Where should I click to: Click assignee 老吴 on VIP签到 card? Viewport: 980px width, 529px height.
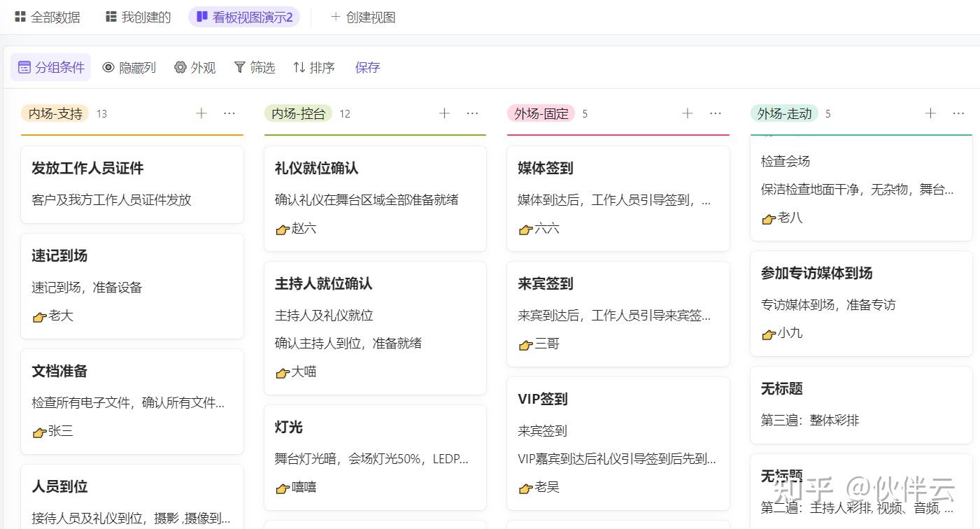pos(539,487)
